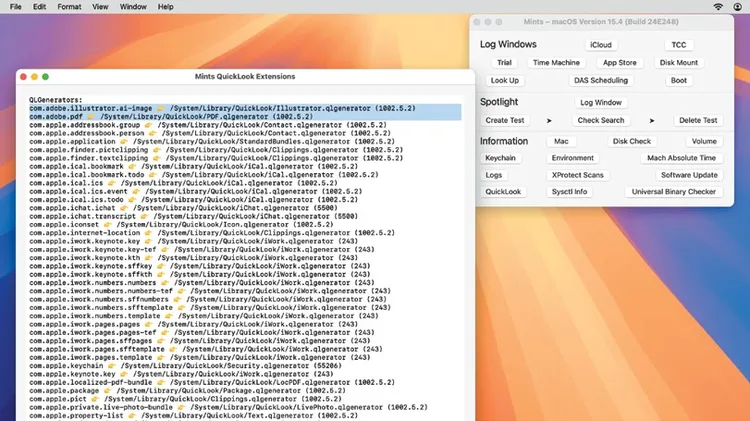Screen dimensions: 750x421
Task: Click the com.apple.finder.pictclipping line
Action: [x=216, y=150]
